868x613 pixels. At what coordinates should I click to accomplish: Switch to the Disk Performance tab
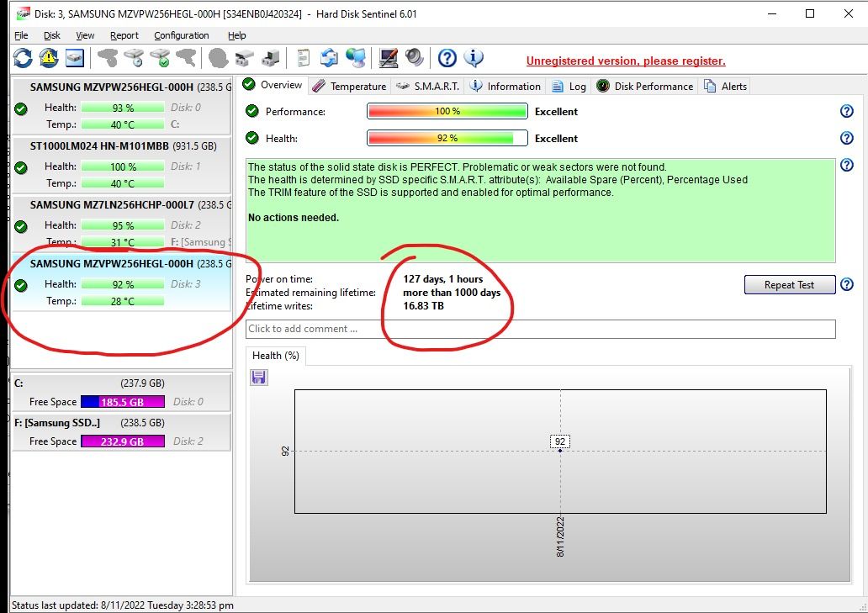645,87
